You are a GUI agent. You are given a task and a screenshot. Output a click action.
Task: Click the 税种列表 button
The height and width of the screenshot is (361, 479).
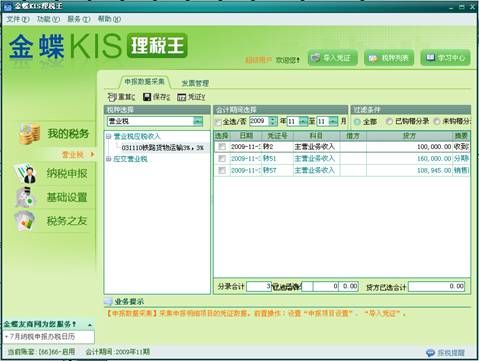(x=389, y=58)
